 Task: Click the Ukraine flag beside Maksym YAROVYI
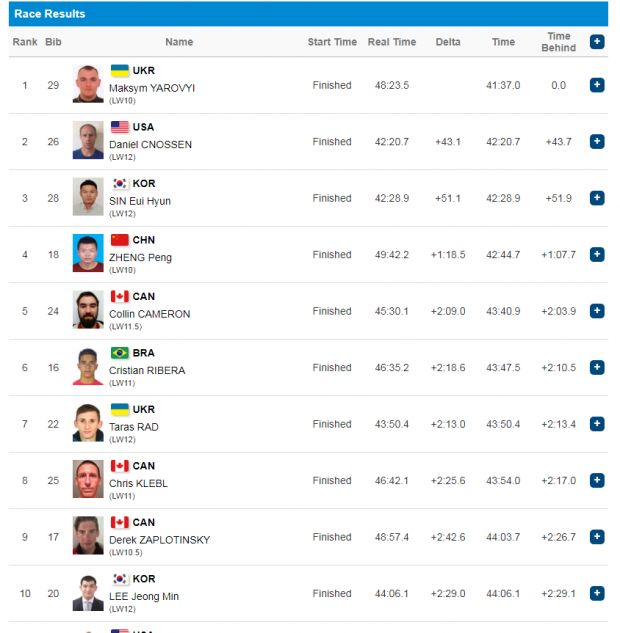[x=120, y=71]
